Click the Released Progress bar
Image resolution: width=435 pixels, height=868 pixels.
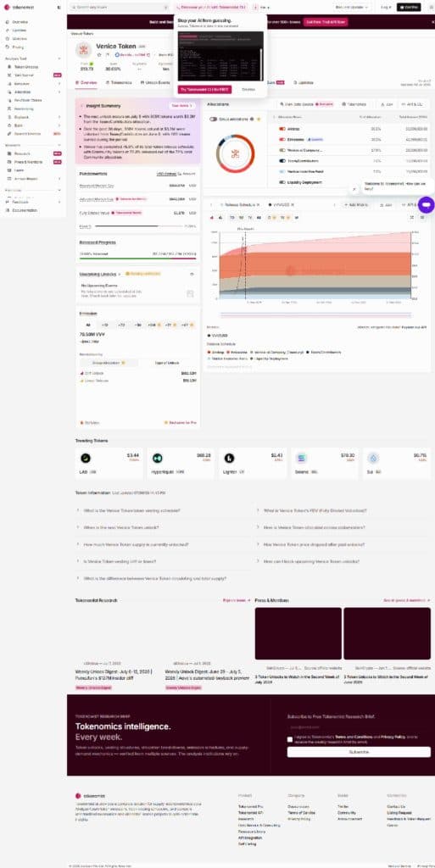point(138,258)
